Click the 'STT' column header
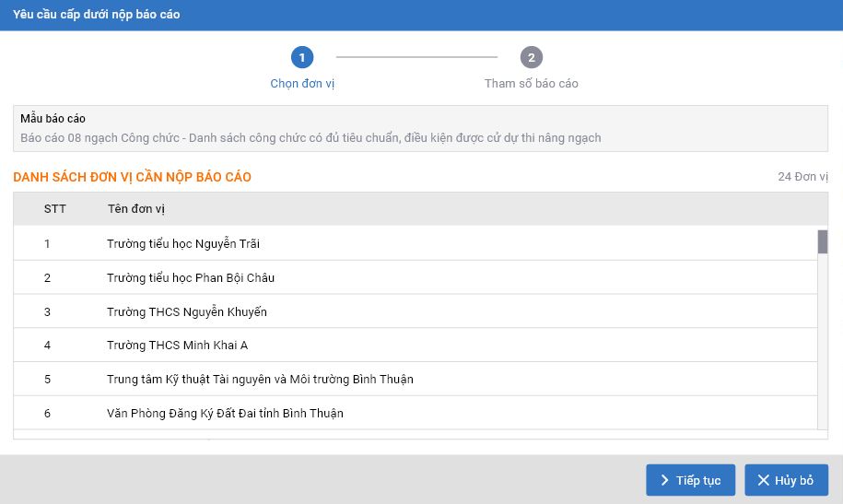Image resolution: width=843 pixels, height=504 pixels. (x=55, y=209)
